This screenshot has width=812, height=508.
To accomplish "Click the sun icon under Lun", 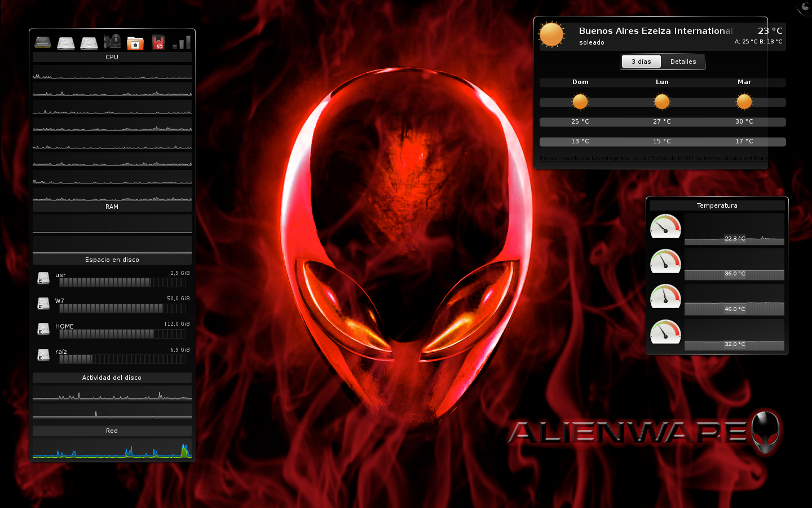I will [662, 102].
